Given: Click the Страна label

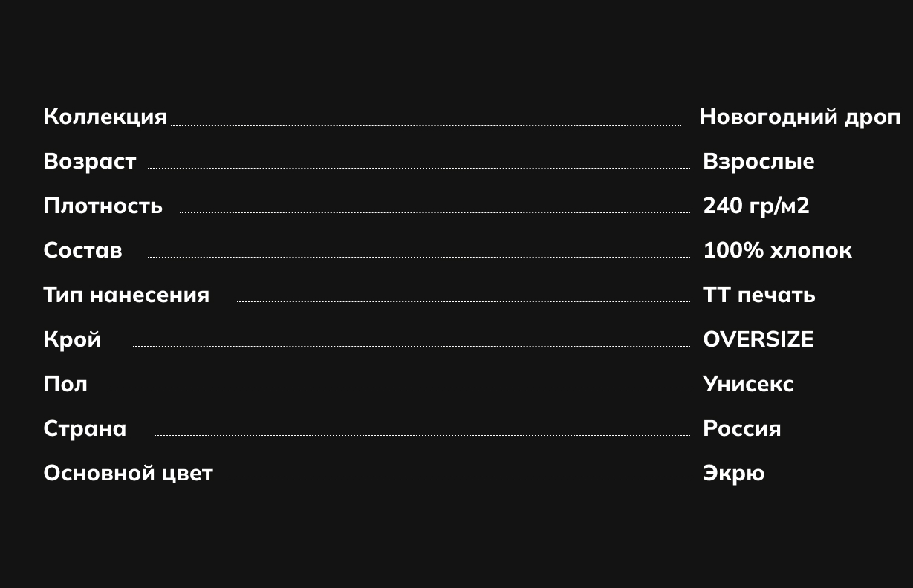Looking at the screenshot, I should pos(85,428).
